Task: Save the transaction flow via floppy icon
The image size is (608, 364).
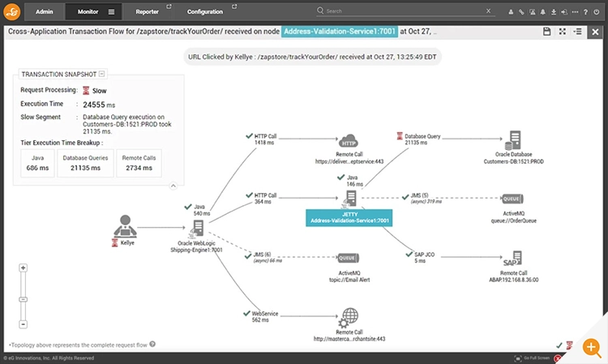Action: [x=546, y=32]
